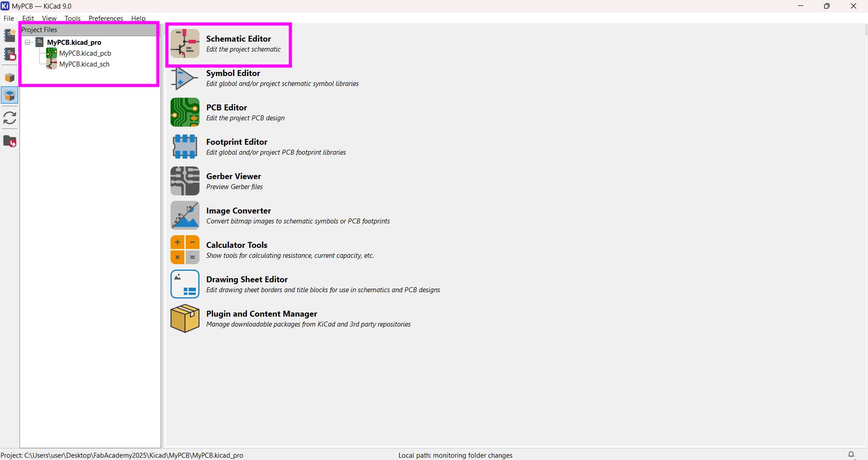Open the Plugin and Content Manager icon

click(x=185, y=318)
